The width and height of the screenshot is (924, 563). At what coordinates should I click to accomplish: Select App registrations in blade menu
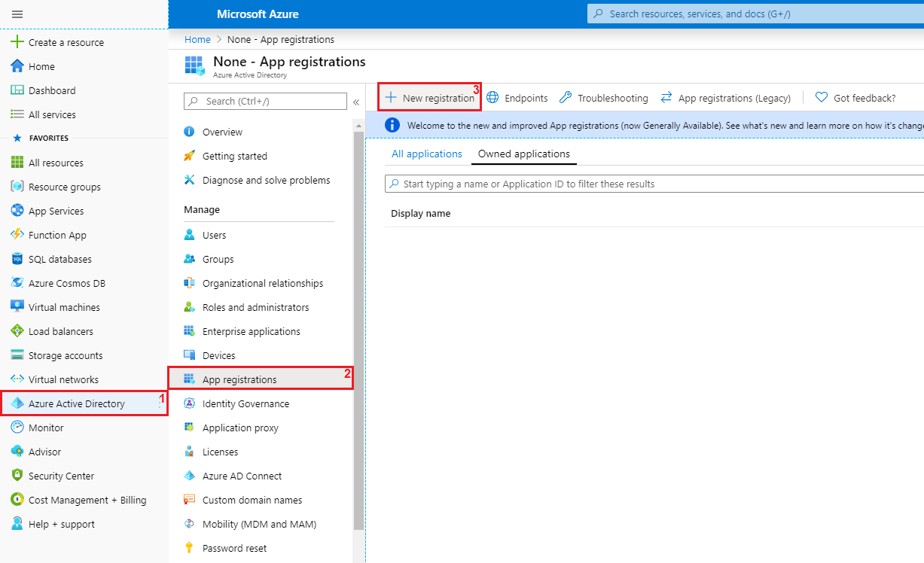pos(261,379)
